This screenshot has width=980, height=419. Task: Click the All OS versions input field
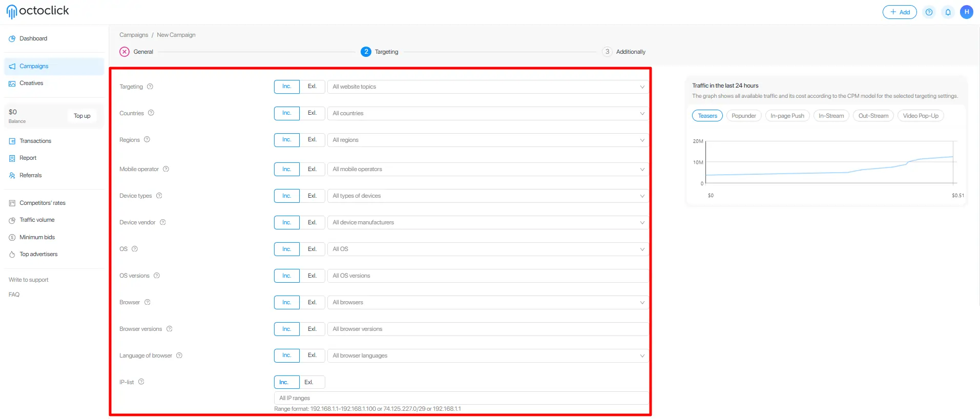[488, 276]
